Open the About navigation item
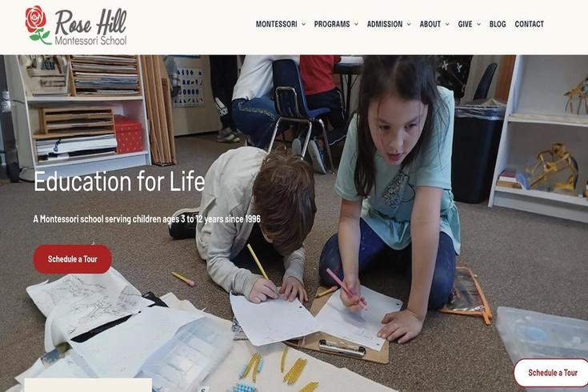 (430, 24)
